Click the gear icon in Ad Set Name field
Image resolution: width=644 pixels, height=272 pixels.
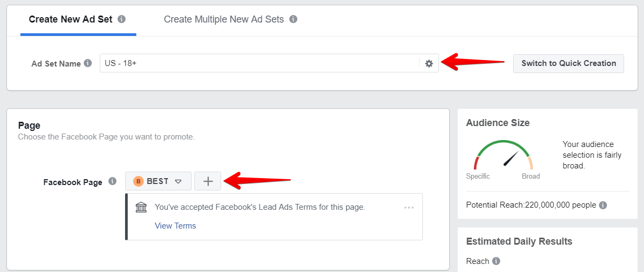(429, 63)
